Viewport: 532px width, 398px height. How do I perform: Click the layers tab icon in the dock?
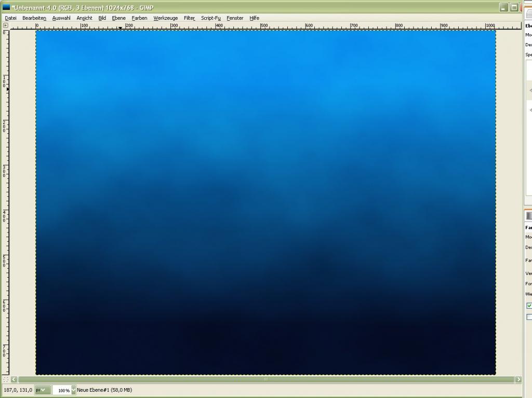point(529,13)
